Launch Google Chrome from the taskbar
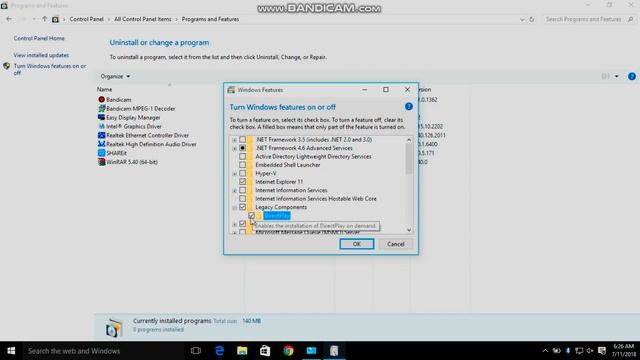The width and height of the screenshot is (640, 360). [x=288, y=351]
